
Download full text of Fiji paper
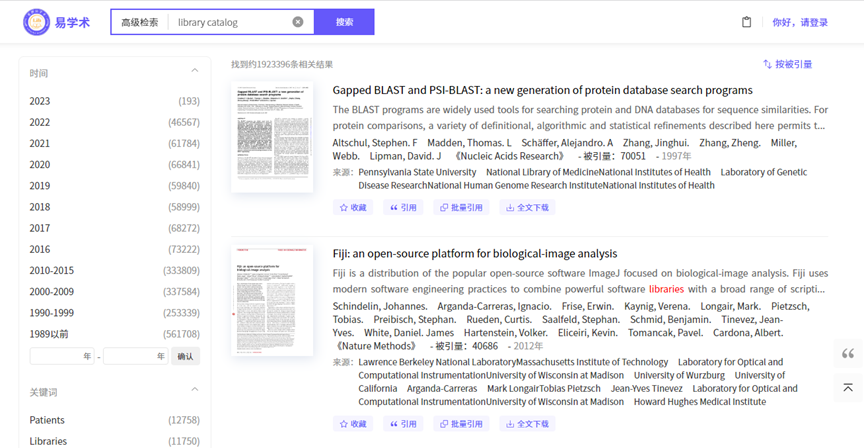(527, 424)
